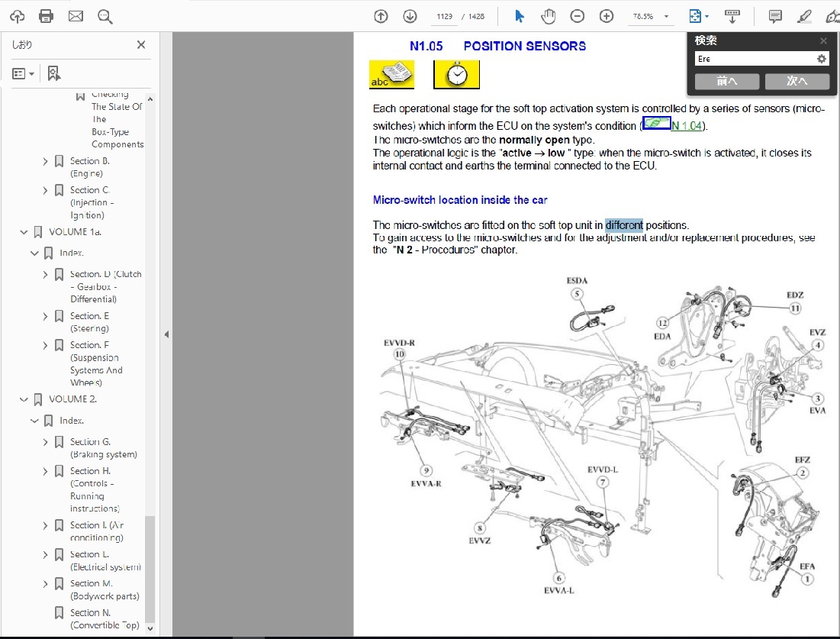The image size is (840, 639).
Task: Expand Section G. (Braking system)
Action: 45,442
